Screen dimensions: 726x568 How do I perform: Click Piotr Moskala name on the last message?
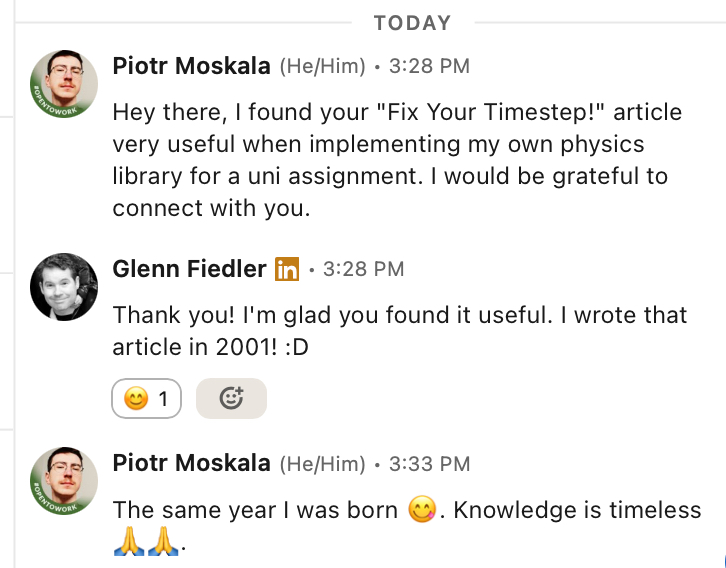(x=191, y=464)
